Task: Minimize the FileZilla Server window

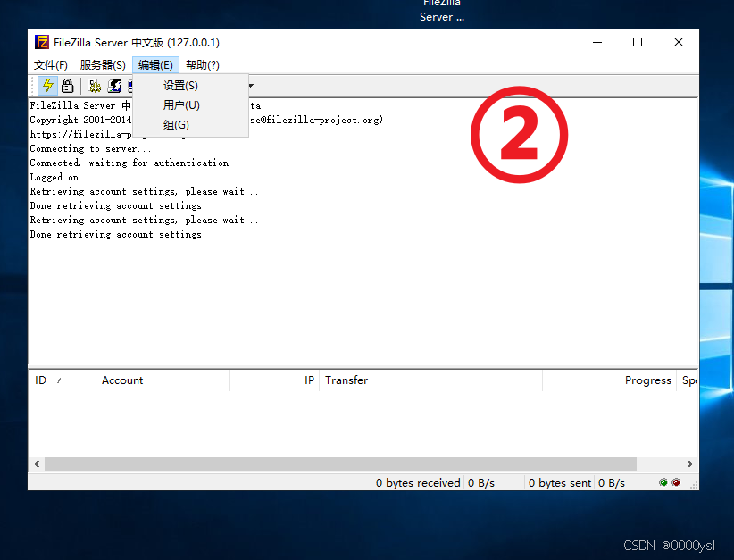Action: click(x=597, y=42)
